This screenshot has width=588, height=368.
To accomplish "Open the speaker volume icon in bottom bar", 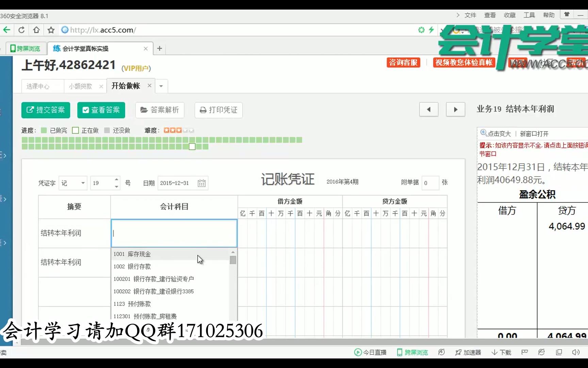I will tap(575, 352).
